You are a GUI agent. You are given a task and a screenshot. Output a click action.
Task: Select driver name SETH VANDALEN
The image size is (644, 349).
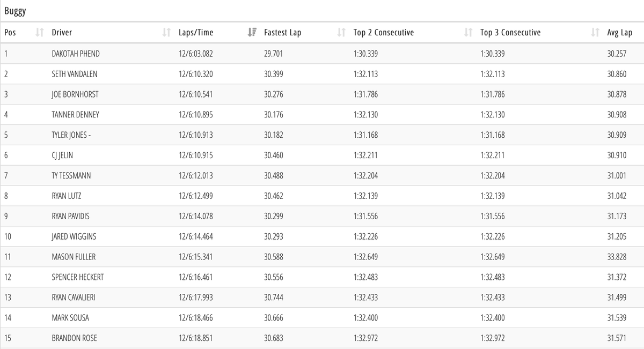pyautogui.click(x=75, y=74)
